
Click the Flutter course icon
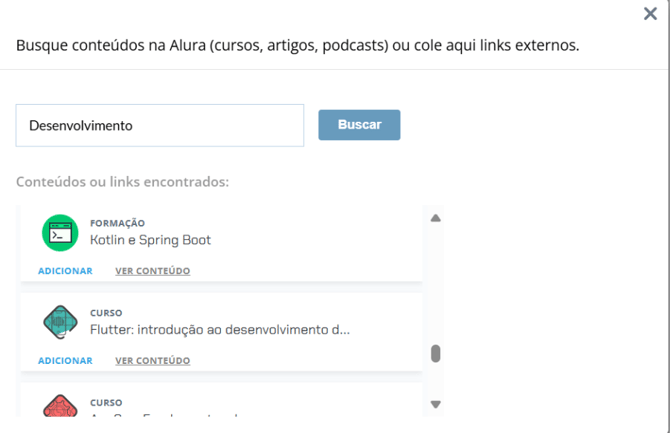[60, 322]
